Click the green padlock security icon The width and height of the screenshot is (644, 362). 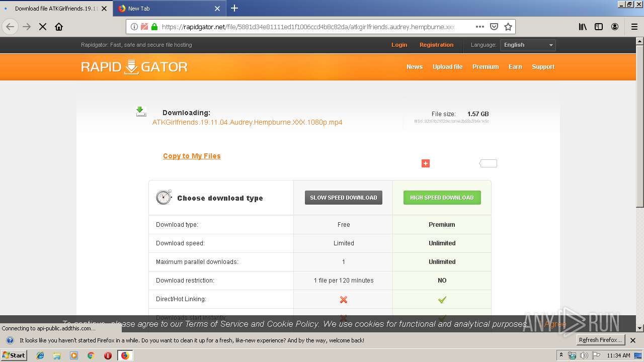pyautogui.click(x=154, y=27)
